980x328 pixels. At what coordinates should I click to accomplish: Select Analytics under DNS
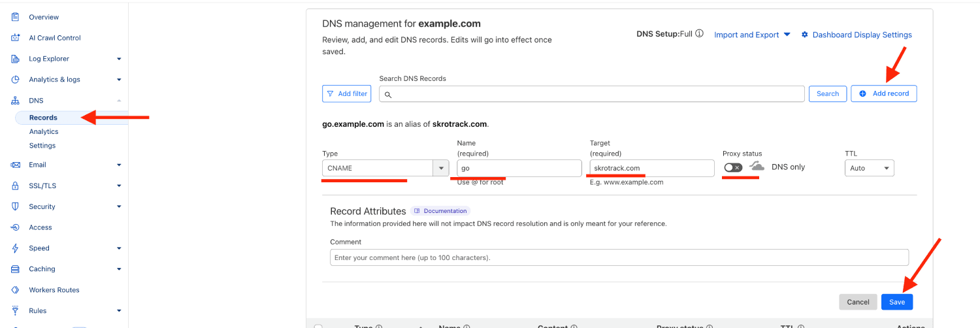click(x=44, y=131)
